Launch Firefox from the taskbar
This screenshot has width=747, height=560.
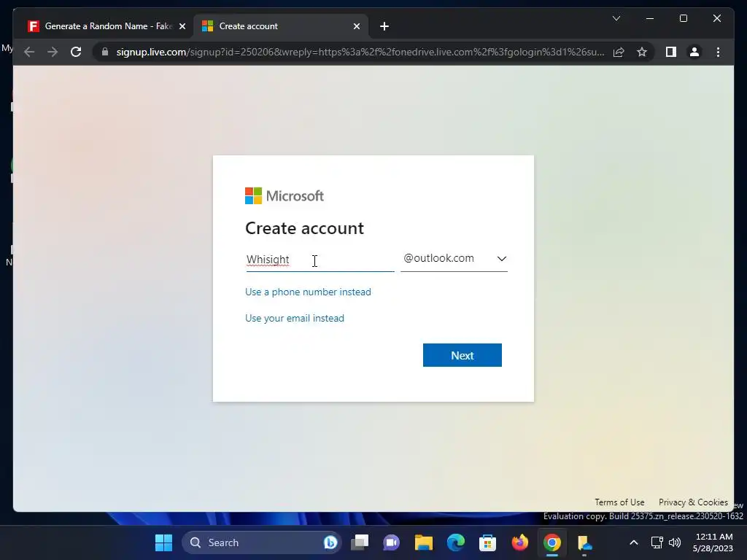[519, 542]
